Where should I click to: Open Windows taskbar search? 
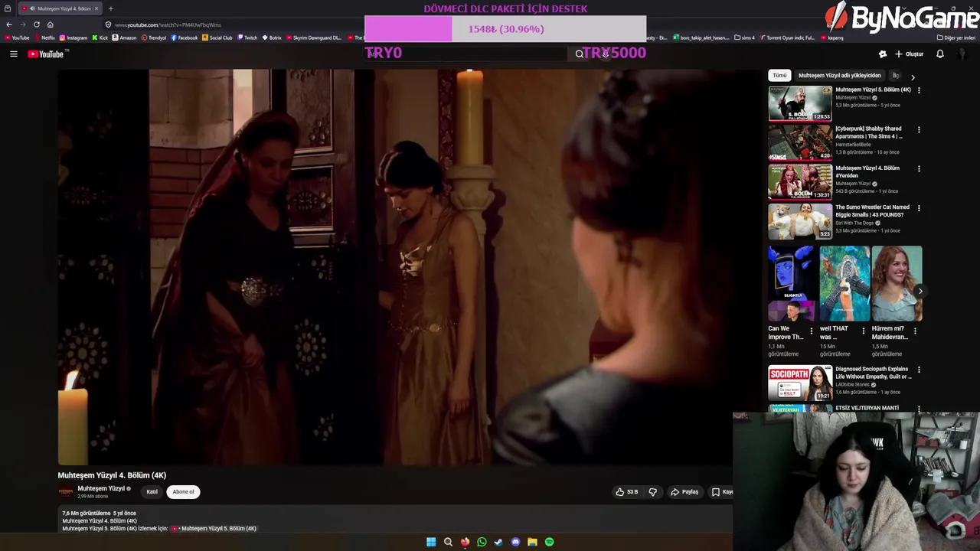(x=448, y=542)
